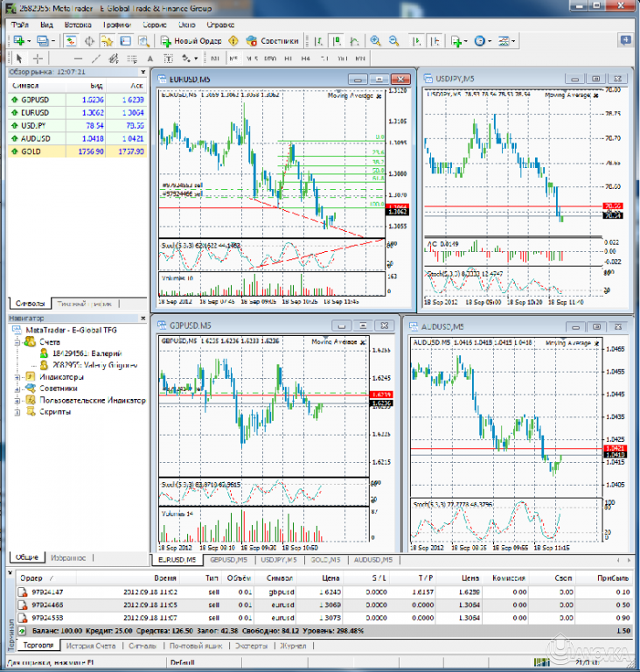Image resolution: width=640 pixels, height=672 pixels.
Task: Toggle the bar chart type icon
Action: 319,40
